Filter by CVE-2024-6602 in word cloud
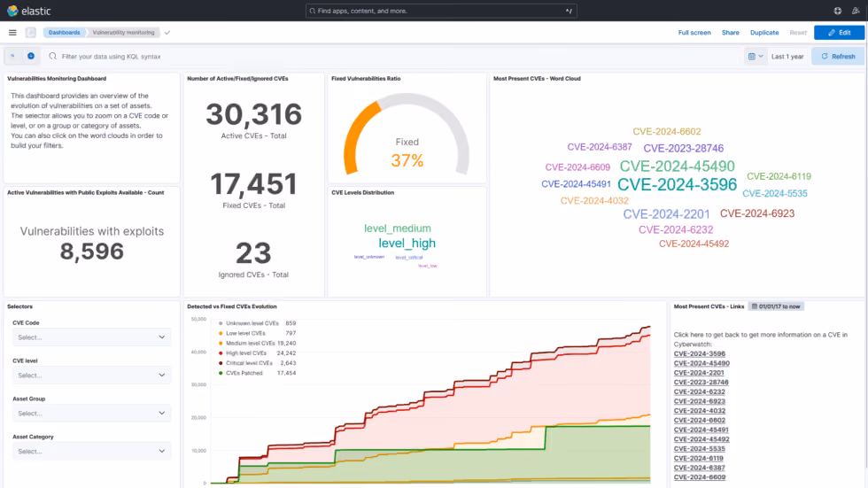Screen dimensions: 868x488 click(x=666, y=132)
